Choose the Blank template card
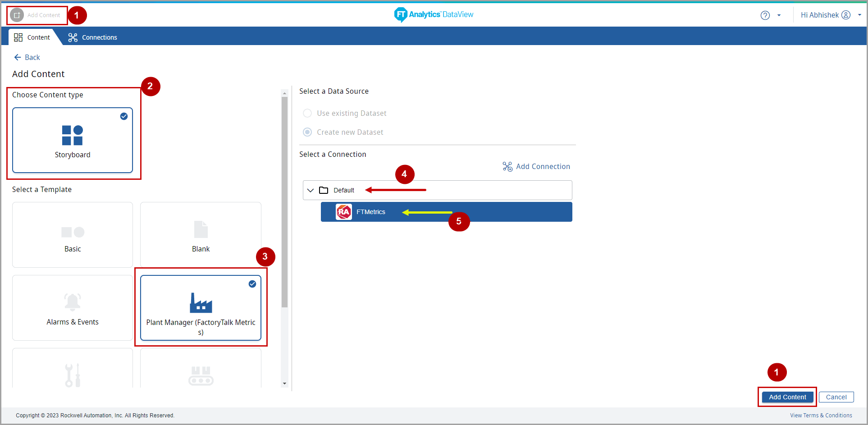Image resolution: width=868 pixels, height=425 pixels. [x=201, y=235]
